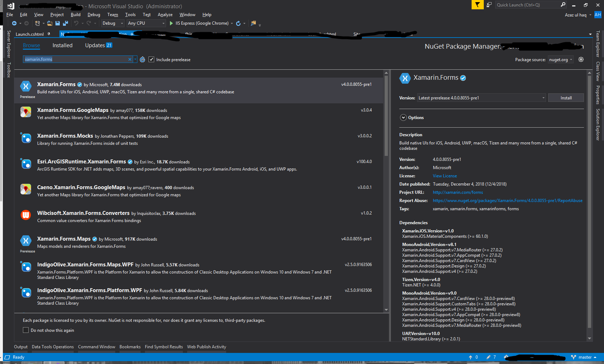The image size is (604, 364).
Task: Click the Redo icon in the toolbar
Action: [88, 23]
